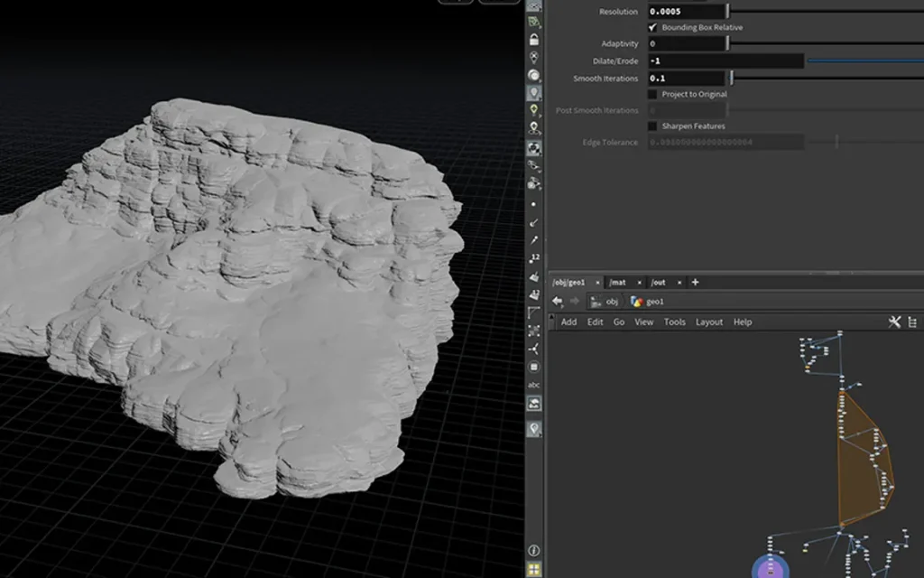This screenshot has height=578, width=924.
Task: Toggle the single-dot display points icon
Action: click(534, 204)
